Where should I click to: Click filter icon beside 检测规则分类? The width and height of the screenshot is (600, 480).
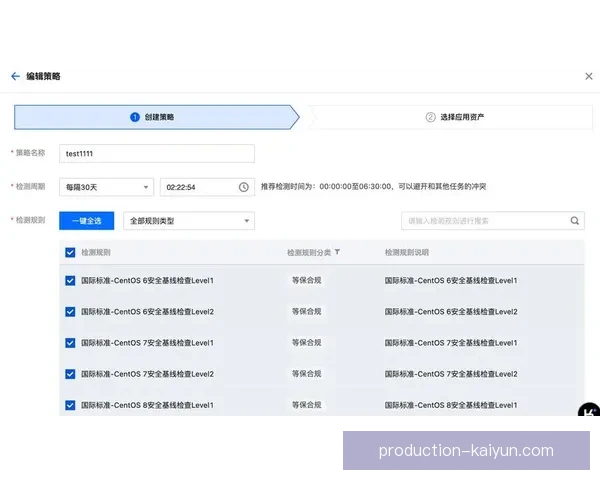(x=337, y=252)
